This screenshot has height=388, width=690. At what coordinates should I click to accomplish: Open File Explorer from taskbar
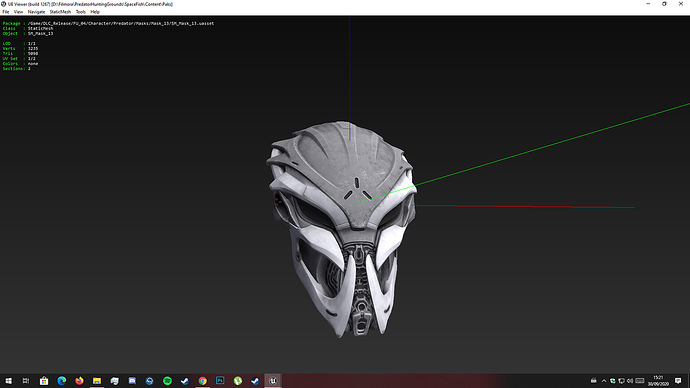97,381
